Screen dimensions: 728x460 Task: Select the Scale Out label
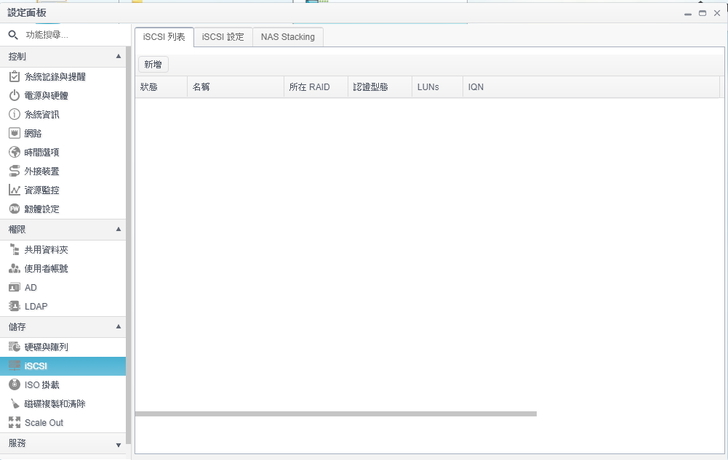point(44,422)
